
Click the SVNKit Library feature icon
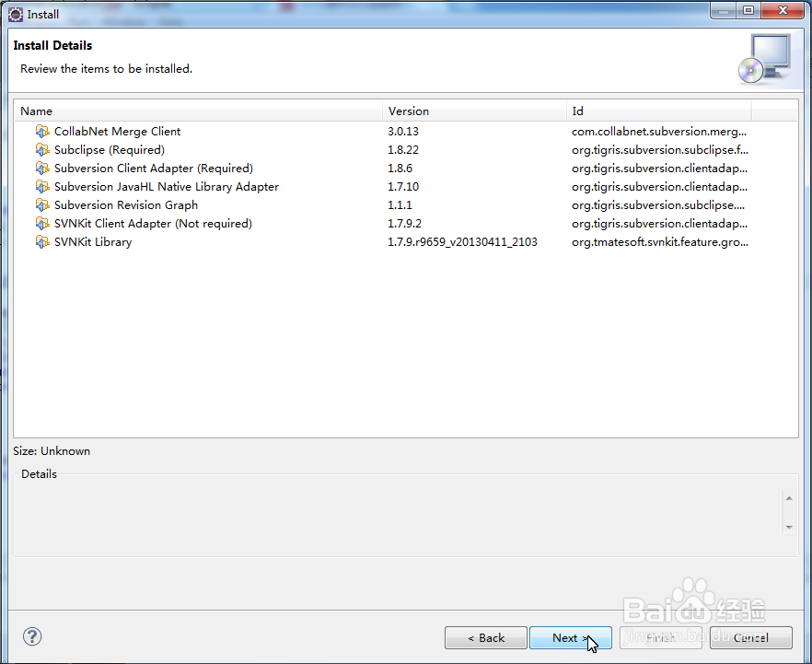point(42,242)
